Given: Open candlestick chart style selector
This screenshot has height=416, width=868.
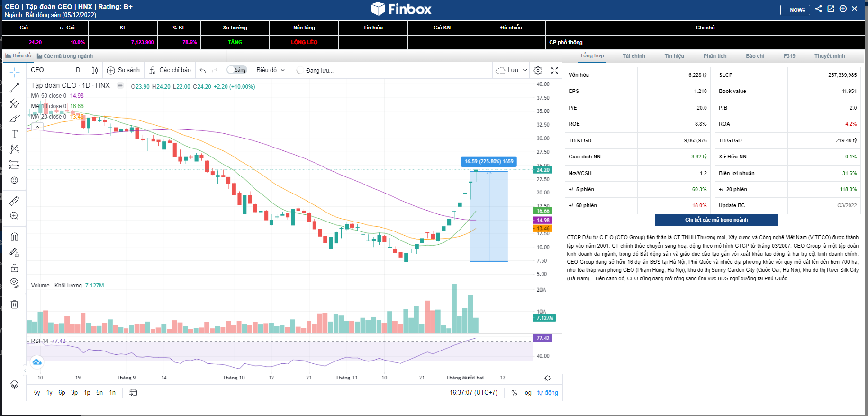Looking at the screenshot, I should coord(95,70).
